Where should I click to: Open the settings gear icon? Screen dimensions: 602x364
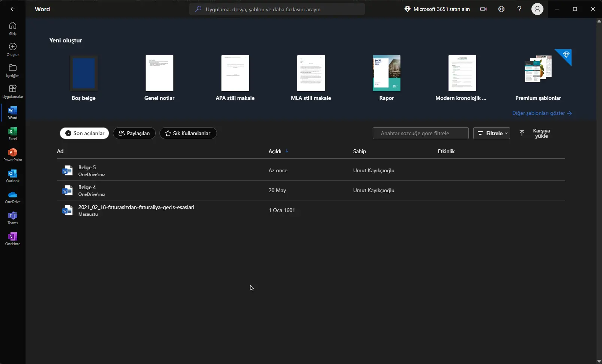tap(501, 9)
